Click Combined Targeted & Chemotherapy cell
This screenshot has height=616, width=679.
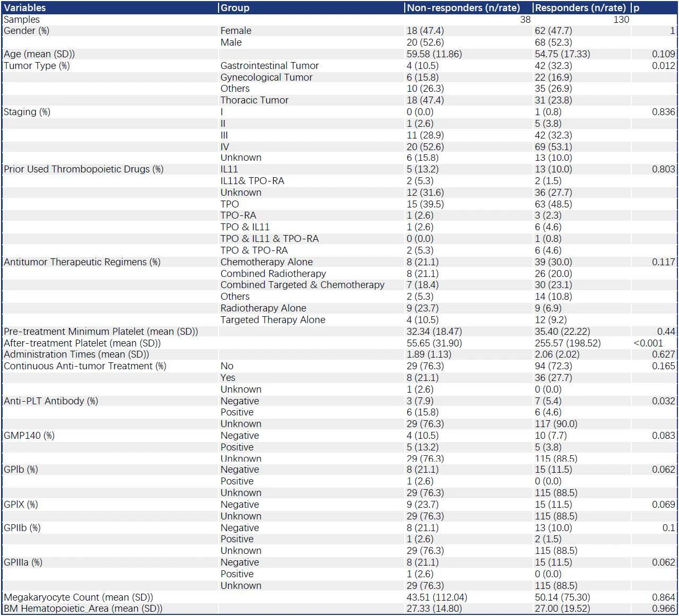[x=303, y=285]
